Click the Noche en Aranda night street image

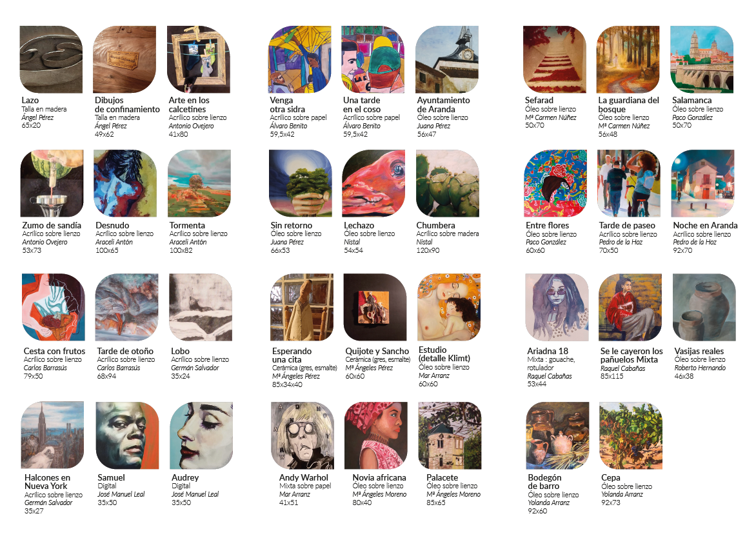tap(703, 183)
